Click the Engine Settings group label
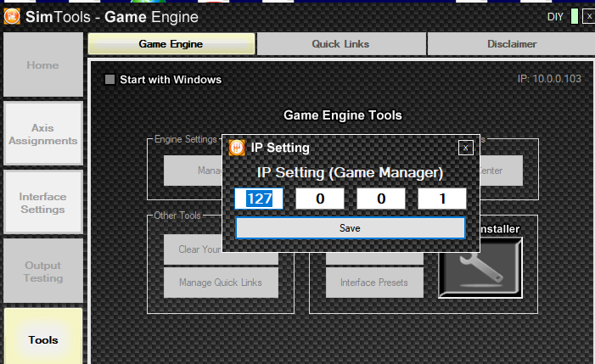The height and width of the screenshot is (364, 595). tap(186, 139)
